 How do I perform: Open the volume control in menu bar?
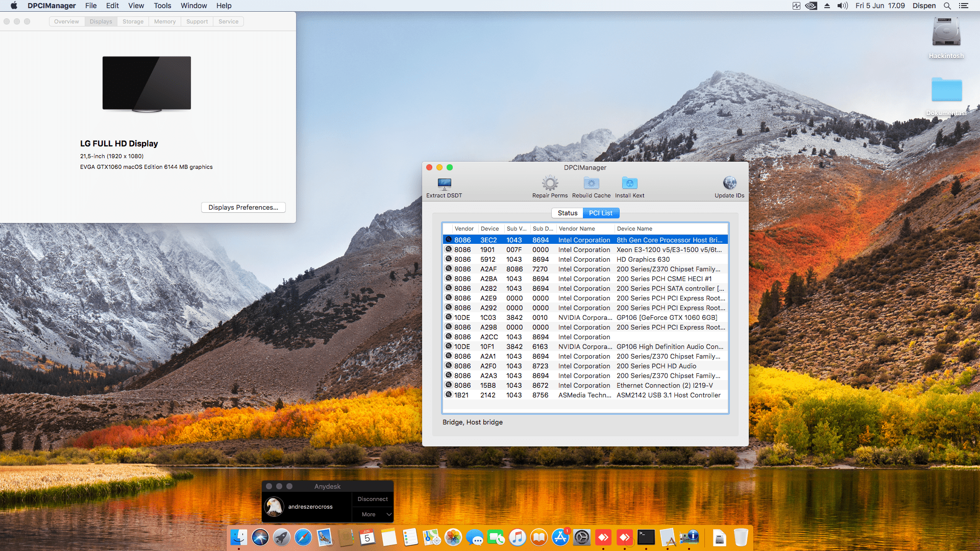coord(842,6)
